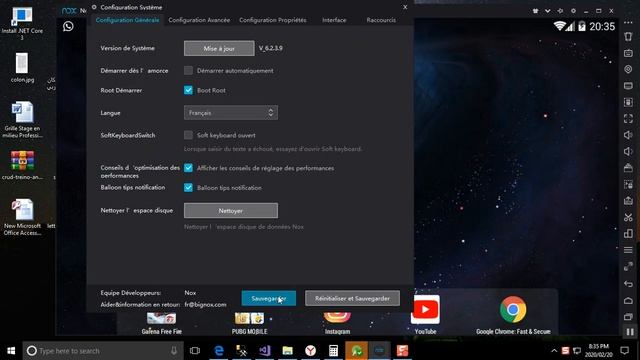The image size is (640, 360).
Task: Click the Android back arrow in sidebar
Action: 628,283
